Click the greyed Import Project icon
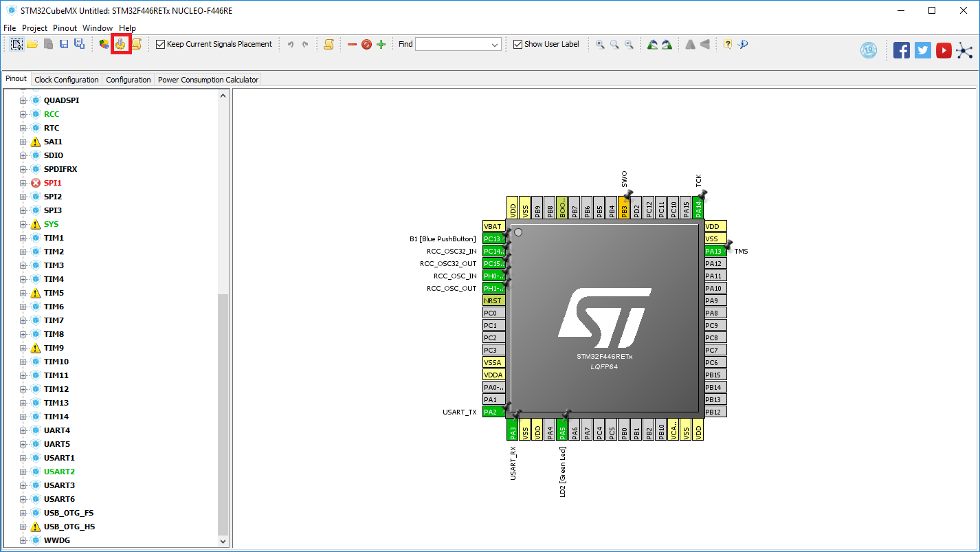This screenshot has width=980, height=552. click(48, 44)
